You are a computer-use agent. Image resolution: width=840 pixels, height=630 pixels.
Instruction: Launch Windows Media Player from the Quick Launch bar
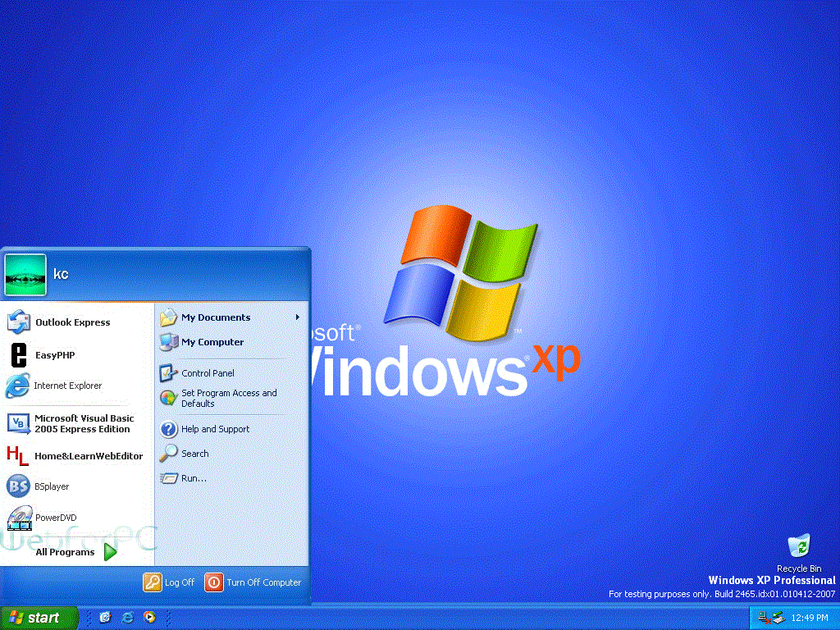click(x=149, y=617)
